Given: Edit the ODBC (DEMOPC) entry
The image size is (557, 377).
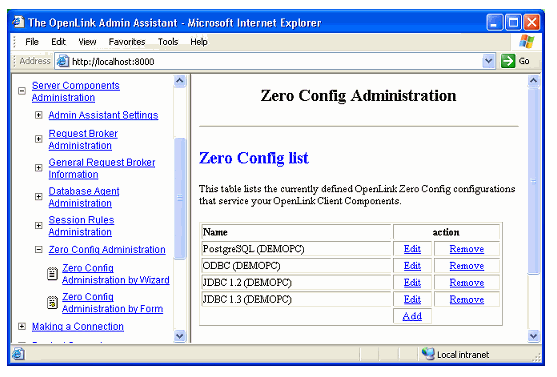Looking at the screenshot, I should pyautogui.click(x=412, y=265).
